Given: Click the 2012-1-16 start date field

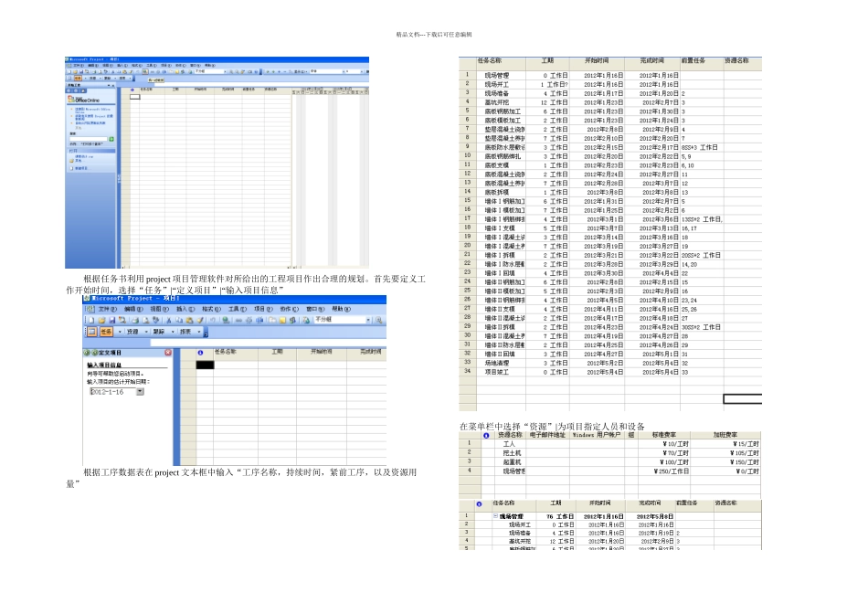Looking at the screenshot, I should click(x=113, y=391).
